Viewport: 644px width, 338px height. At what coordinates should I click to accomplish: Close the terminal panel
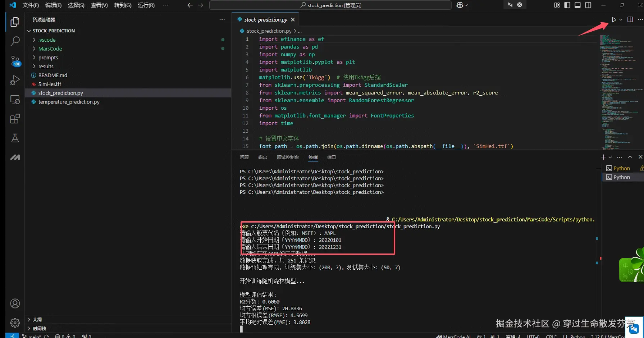(640, 157)
